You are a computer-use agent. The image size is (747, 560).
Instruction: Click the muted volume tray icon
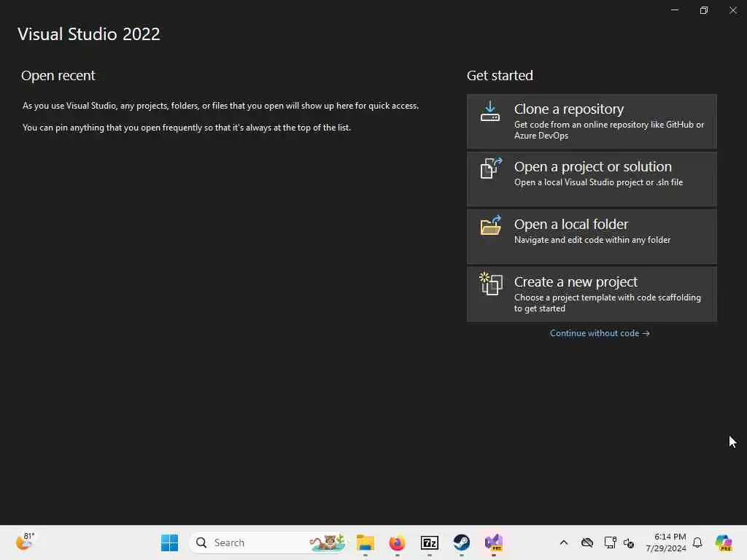629,542
